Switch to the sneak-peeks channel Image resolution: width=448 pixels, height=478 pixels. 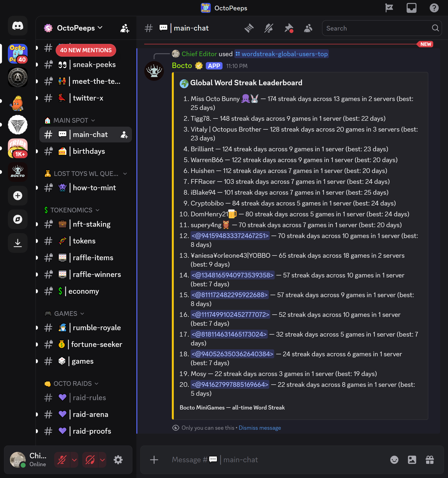[x=86, y=65]
